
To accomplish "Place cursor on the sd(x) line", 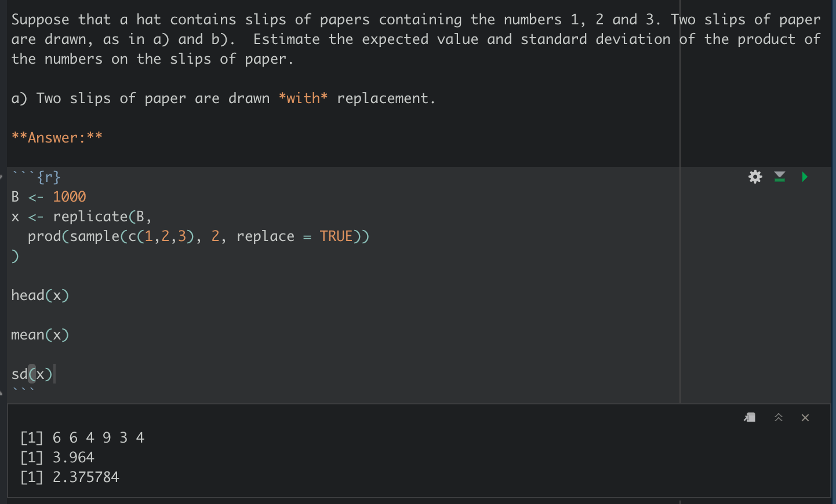I will (32, 374).
